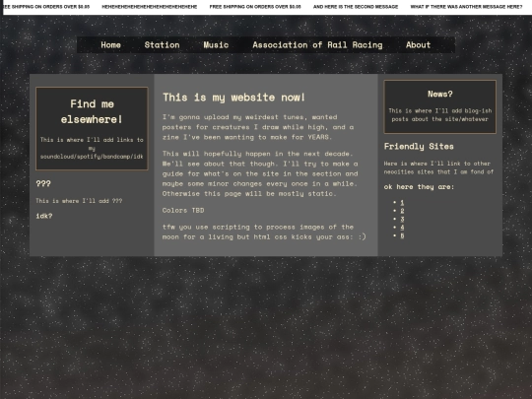Click the soundcloud/spotify/bandcamp/idk text

92,157
